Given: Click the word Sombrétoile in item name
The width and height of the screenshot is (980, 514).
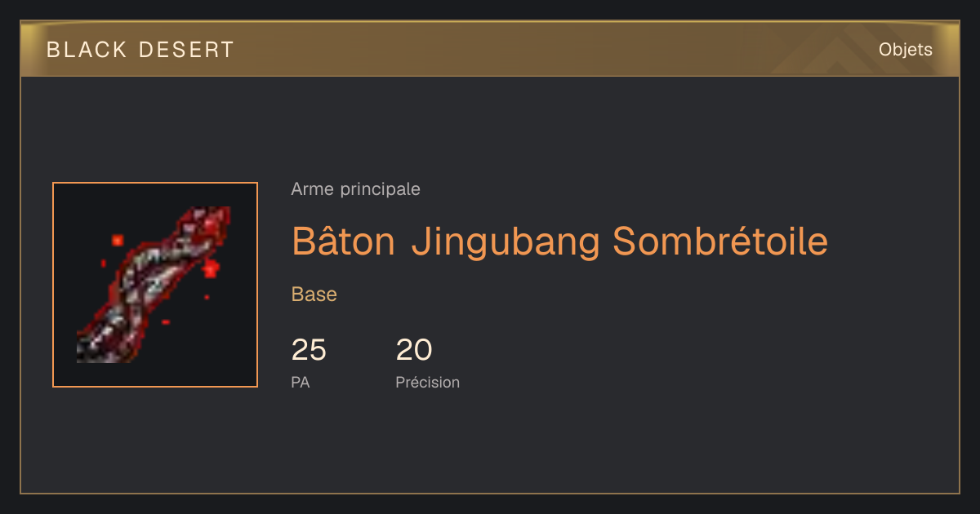Looking at the screenshot, I should tap(720, 241).
